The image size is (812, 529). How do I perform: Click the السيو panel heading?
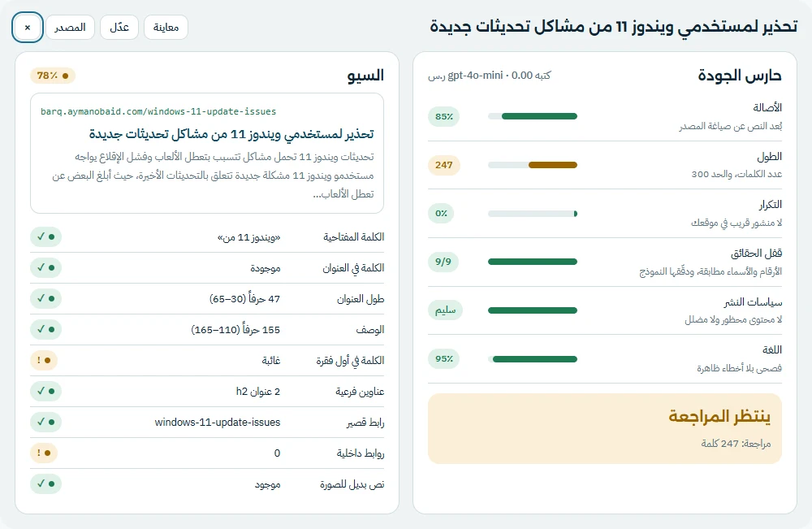click(x=365, y=76)
